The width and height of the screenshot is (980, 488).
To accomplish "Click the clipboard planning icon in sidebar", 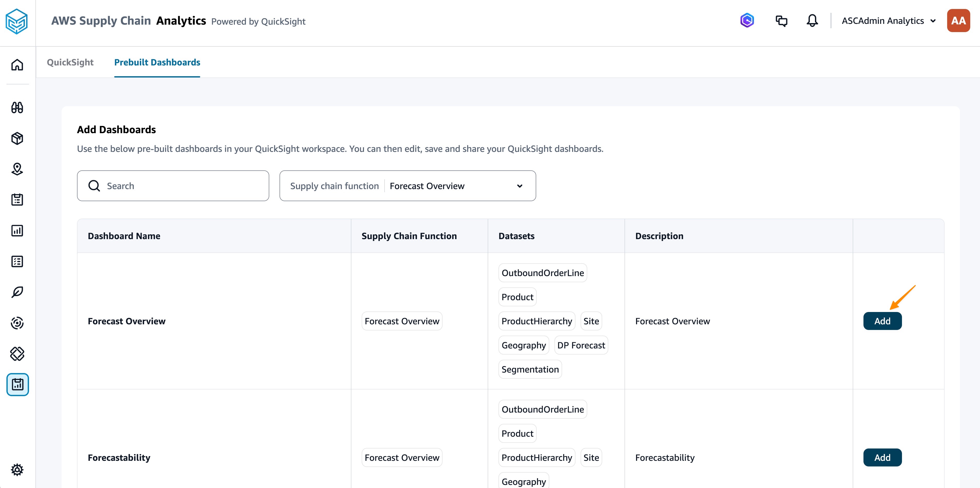I will click(17, 200).
